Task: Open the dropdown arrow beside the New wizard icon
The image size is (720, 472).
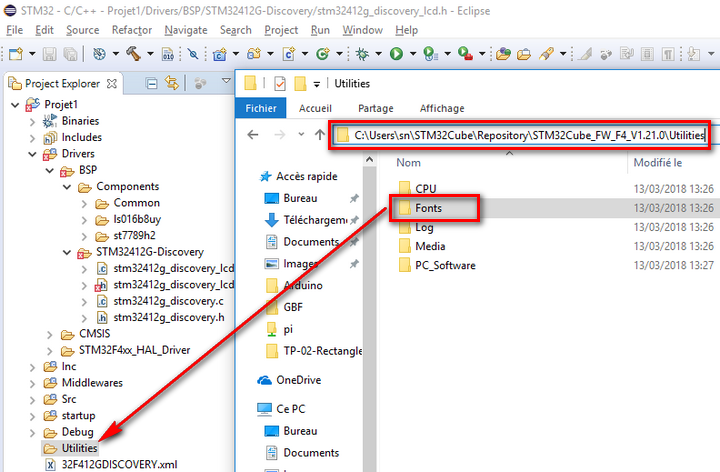Action: pos(32,54)
